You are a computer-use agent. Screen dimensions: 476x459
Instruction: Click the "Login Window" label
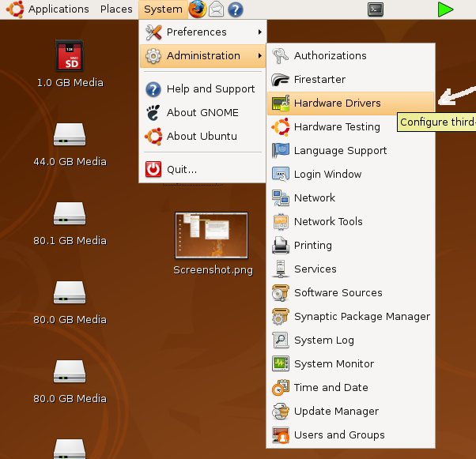coord(327,174)
